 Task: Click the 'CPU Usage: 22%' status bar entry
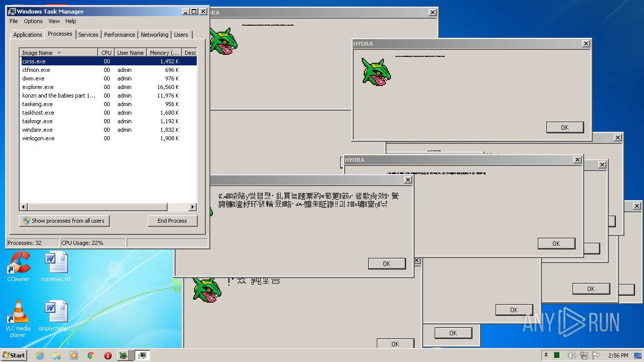point(93,243)
